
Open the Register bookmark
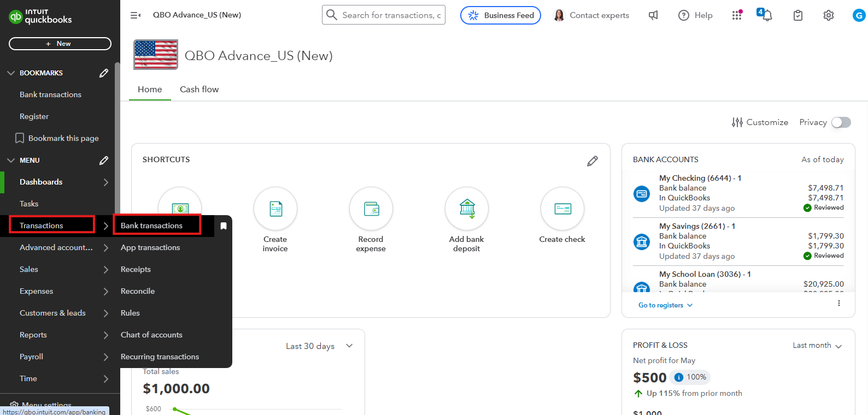tap(34, 116)
